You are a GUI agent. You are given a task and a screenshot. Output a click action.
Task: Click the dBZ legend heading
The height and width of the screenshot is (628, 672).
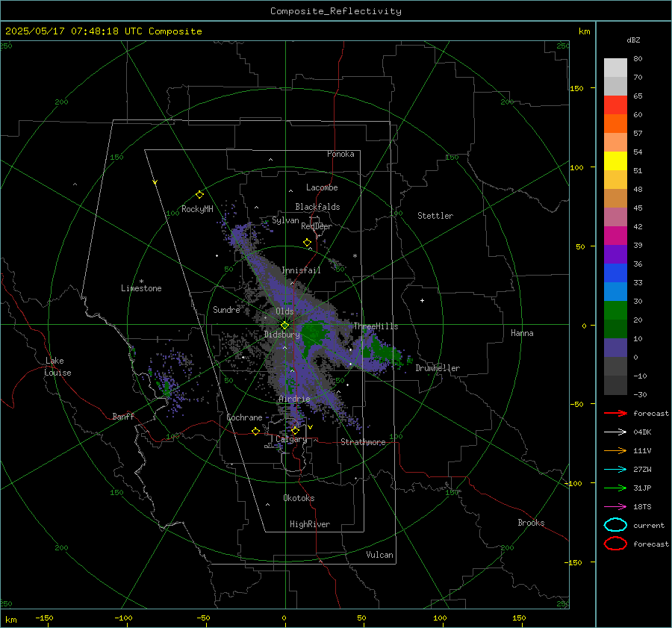click(x=633, y=40)
